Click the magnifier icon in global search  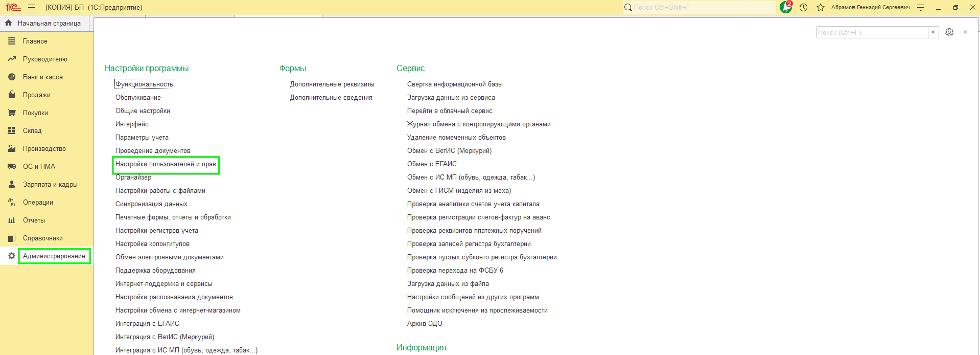(x=628, y=8)
